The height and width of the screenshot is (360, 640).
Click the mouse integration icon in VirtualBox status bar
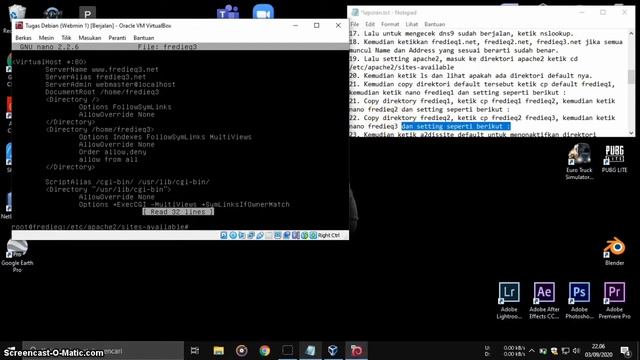pos(304,235)
